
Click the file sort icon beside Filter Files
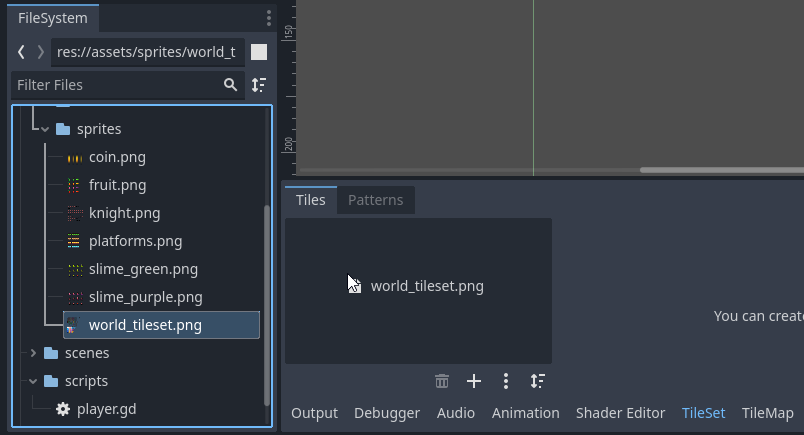[259, 85]
